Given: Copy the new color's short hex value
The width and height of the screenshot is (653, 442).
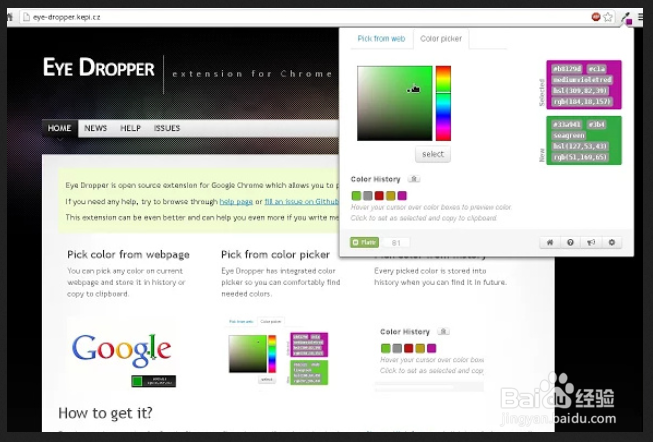Looking at the screenshot, I should coord(597,125).
